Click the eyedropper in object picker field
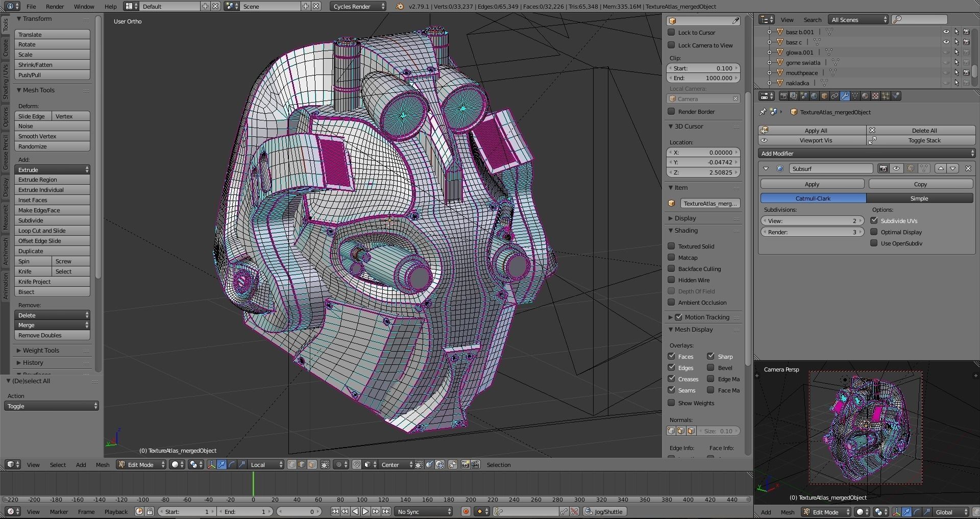The height and width of the screenshot is (519, 980). (736, 21)
